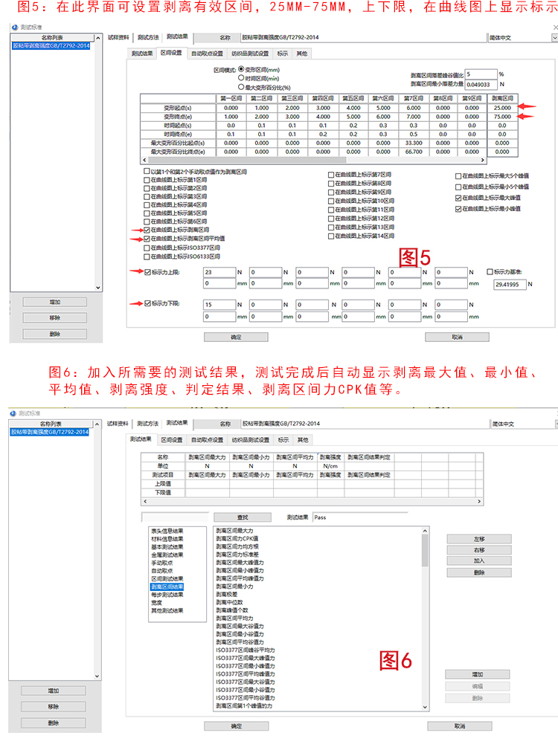Image resolution: width=558 pixels, height=756 pixels.
Task: Select the 时间区间(min) interval mode
Action: point(240,77)
